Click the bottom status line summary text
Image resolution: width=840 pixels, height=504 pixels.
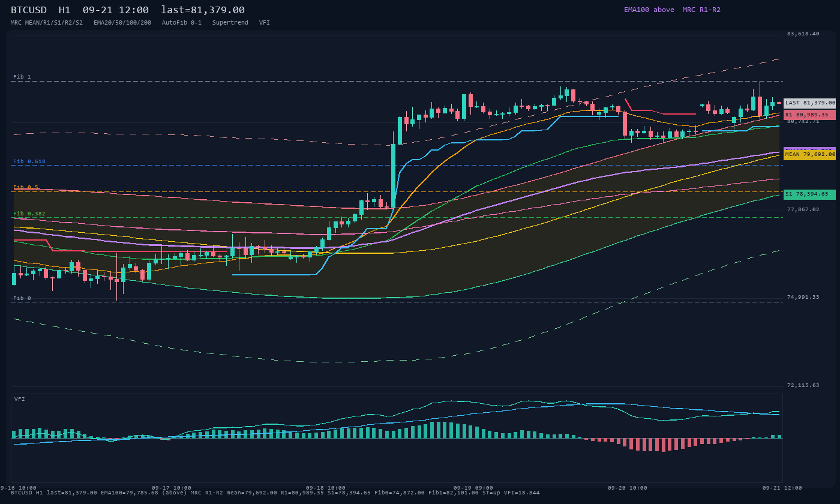click(x=275, y=493)
